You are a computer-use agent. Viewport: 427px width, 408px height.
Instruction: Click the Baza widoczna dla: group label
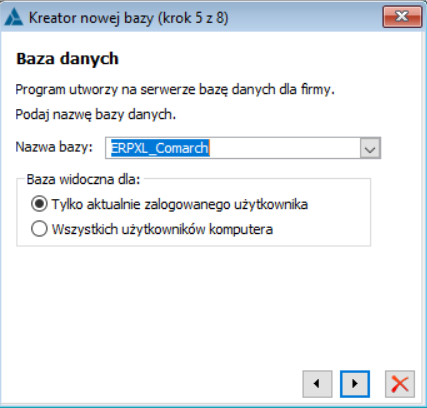pos(83,179)
